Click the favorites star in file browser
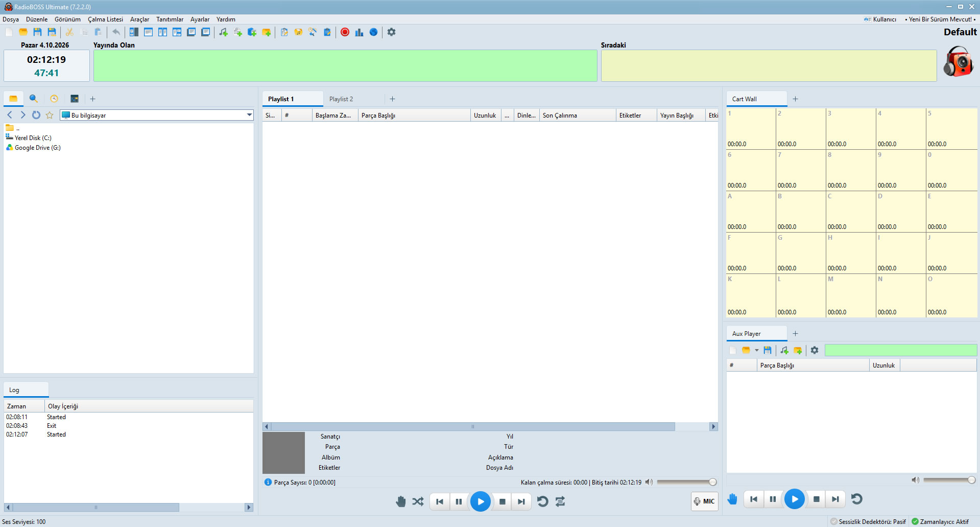The width and height of the screenshot is (980, 527). pyautogui.click(x=50, y=115)
